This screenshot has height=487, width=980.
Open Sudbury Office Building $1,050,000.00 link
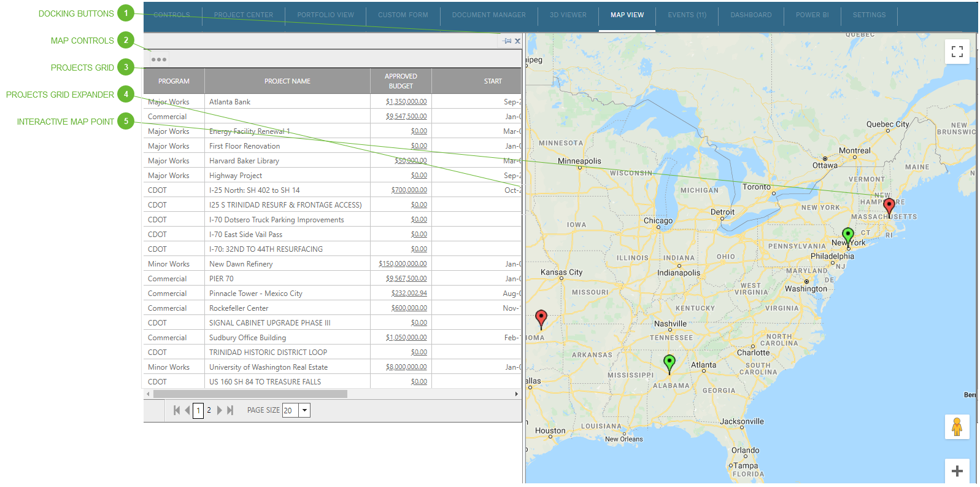tap(406, 338)
